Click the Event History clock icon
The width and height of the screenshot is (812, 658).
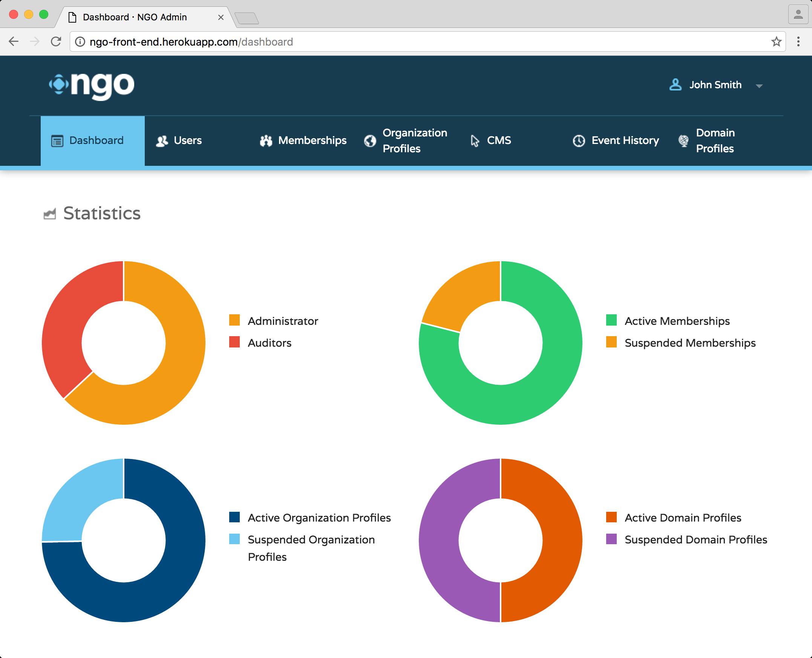(579, 141)
